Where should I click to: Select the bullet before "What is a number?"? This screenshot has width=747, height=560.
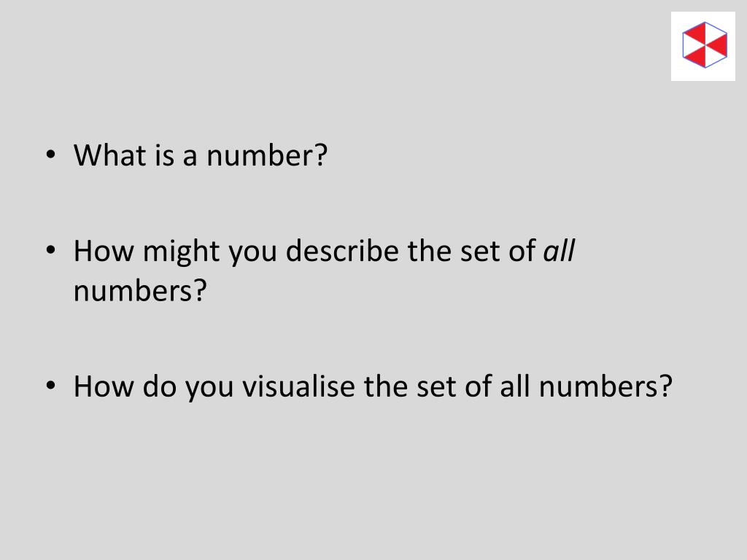50,155
